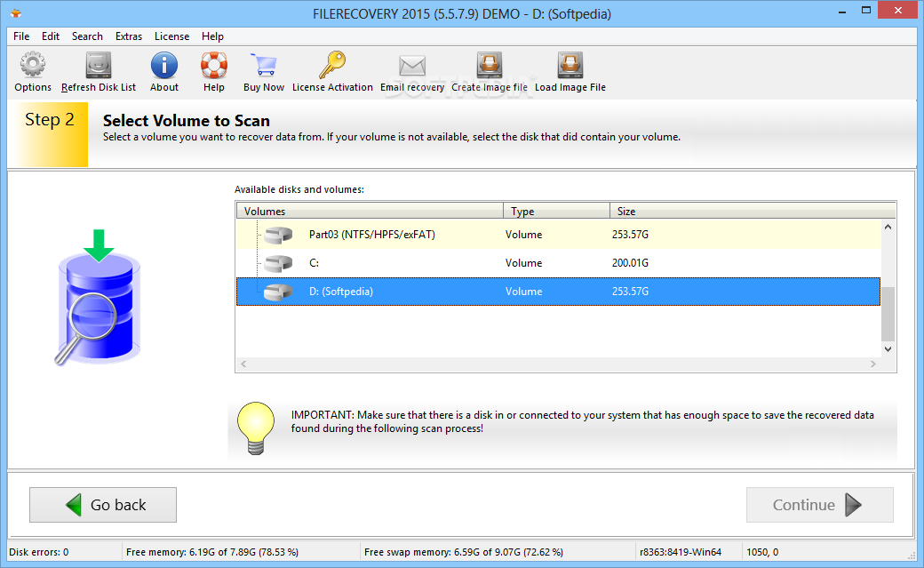The height and width of the screenshot is (568, 924).
Task: Click the Help lifebuoy toolbar icon
Action: point(214,65)
